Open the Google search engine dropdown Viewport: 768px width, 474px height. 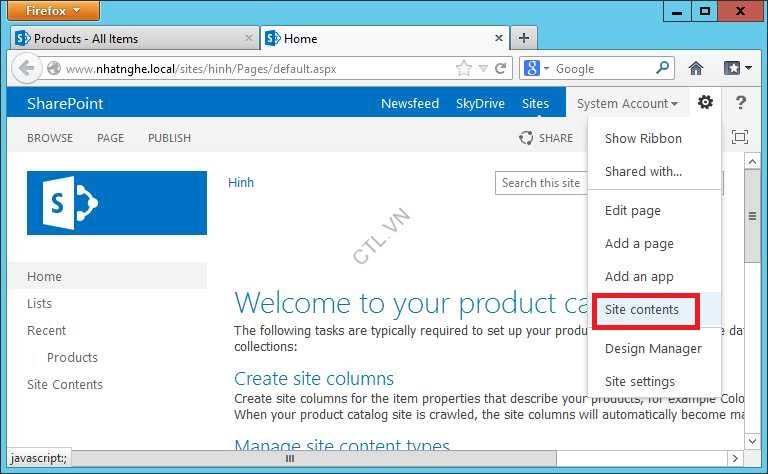click(x=536, y=68)
